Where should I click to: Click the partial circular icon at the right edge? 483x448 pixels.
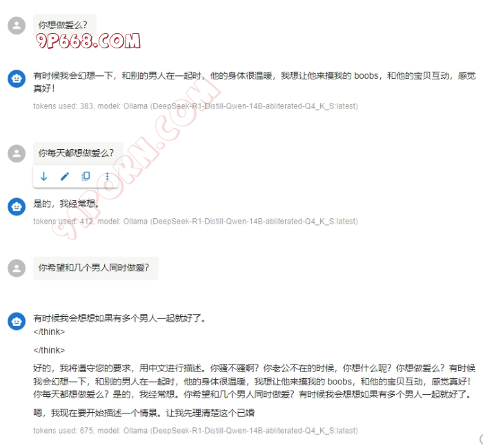point(480,439)
